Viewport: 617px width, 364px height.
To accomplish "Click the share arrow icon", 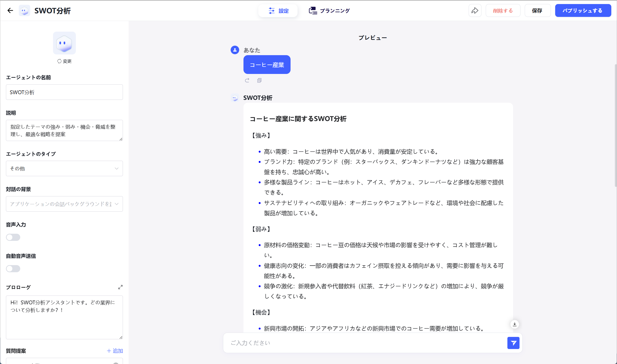I will pos(475,10).
